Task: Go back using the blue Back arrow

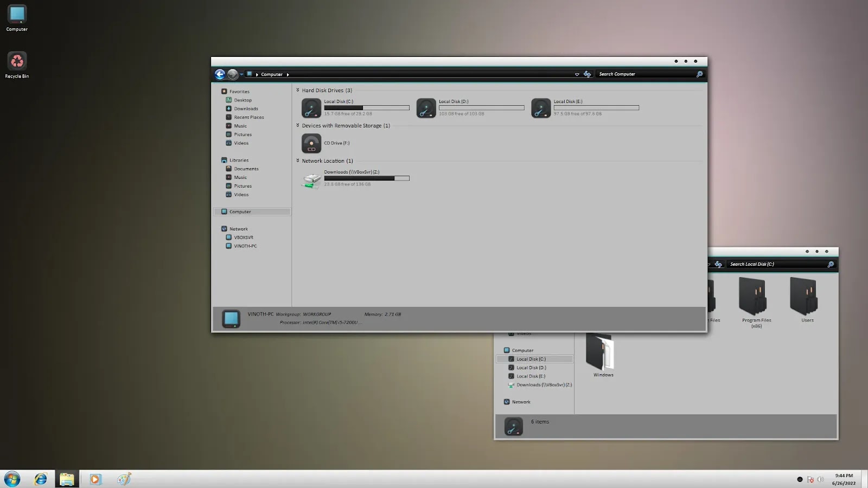Action: [x=220, y=74]
